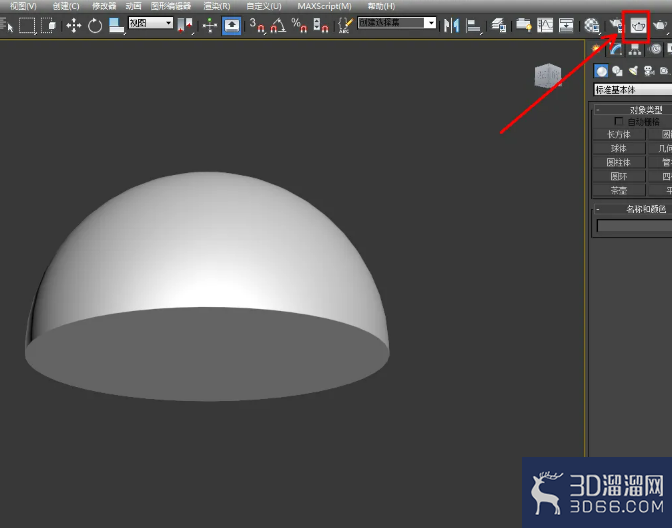Toggle the Spinner Snap button
Viewport: 672px width, 528px height.
(x=321, y=25)
